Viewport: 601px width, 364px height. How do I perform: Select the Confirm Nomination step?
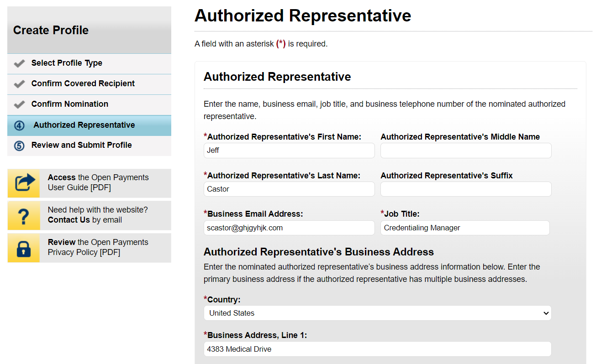point(69,104)
